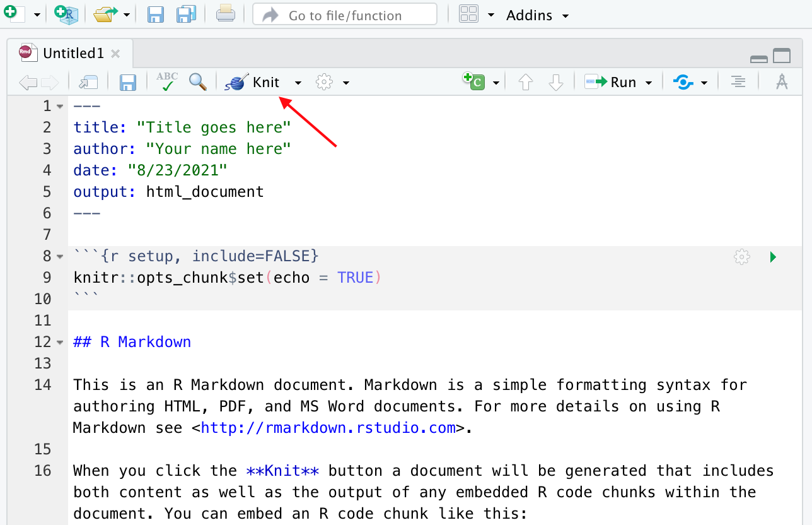Viewport: 812px width, 525px height.
Task: Expand the Knit options dropdown
Action: pyautogui.click(x=298, y=83)
